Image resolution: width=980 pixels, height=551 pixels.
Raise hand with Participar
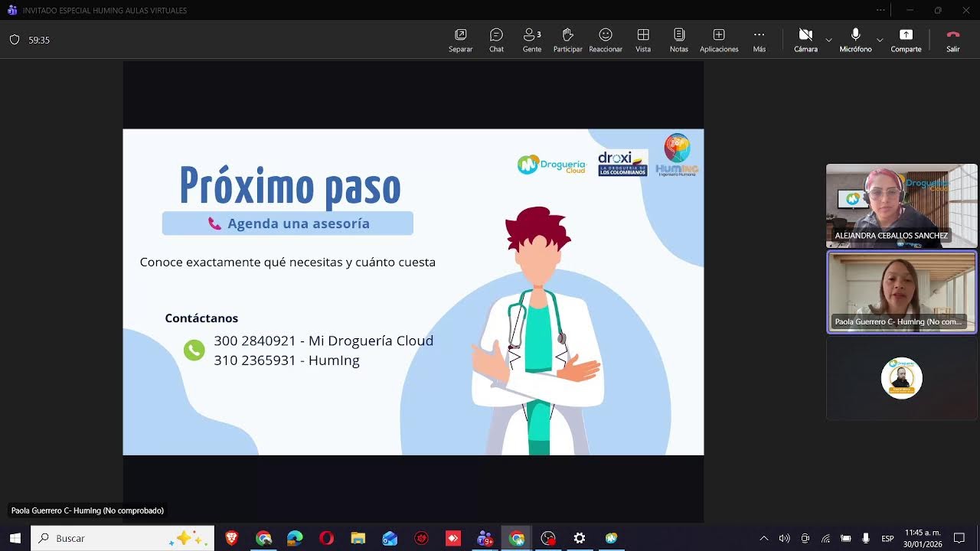pos(567,41)
